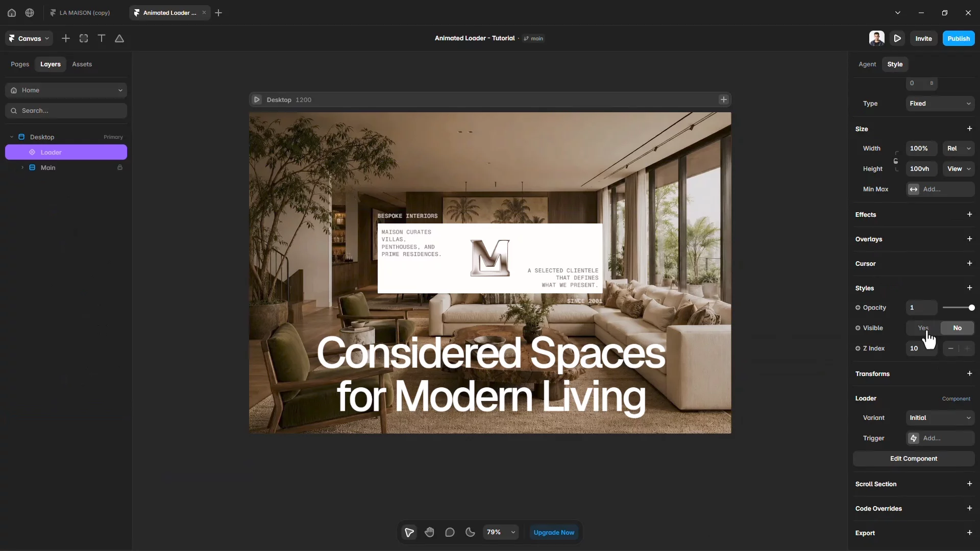Set Visible to No
980x551 pixels.
click(957, 328)
